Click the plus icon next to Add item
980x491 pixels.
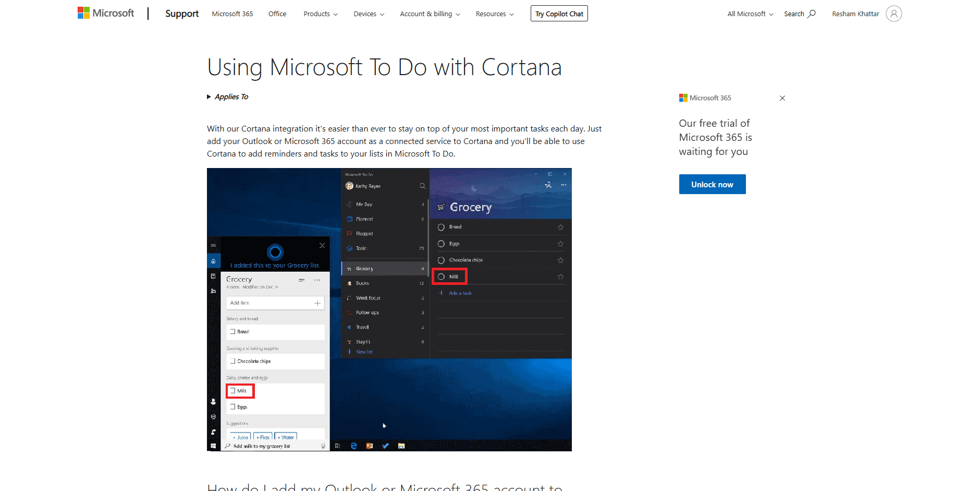coord(318,303)
